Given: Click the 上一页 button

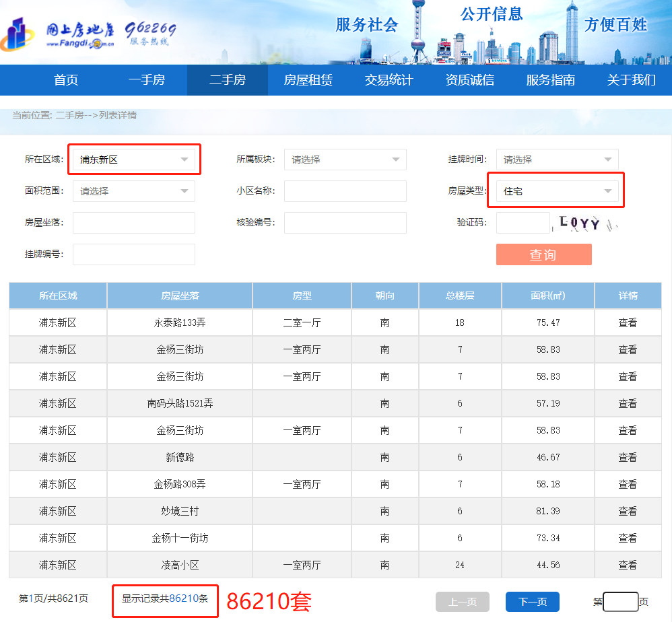Looking at the screenshot, I should [463, 602].
